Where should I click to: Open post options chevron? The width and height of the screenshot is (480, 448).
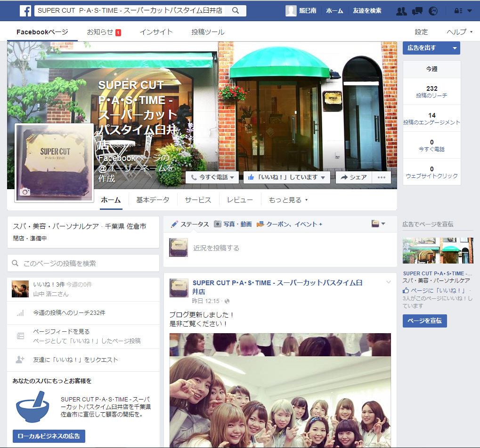pyautogui.click(x=389, y=282)
